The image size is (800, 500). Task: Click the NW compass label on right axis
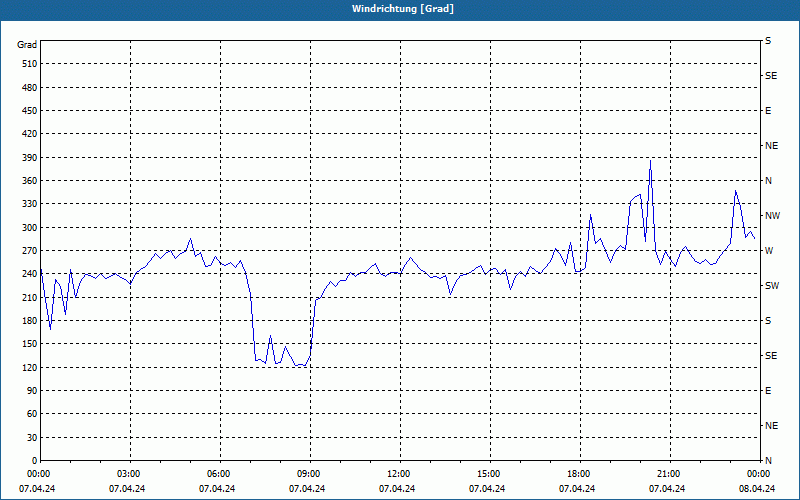pyautogui.click(x=772, y=215)
